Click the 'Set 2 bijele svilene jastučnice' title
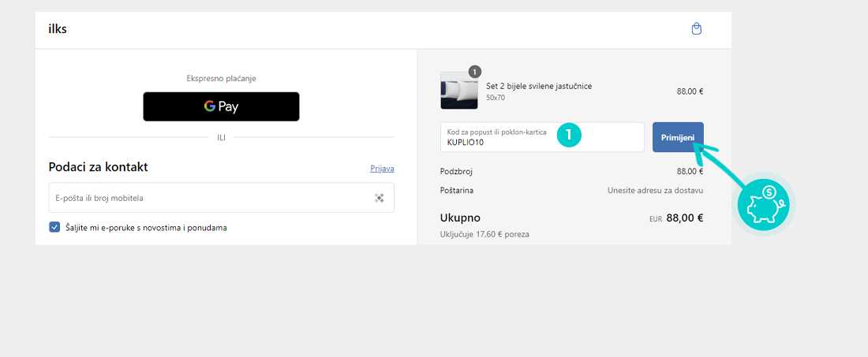Image resolution: width=868 pixels, height=357 pixels. click(x=539, y=86)
